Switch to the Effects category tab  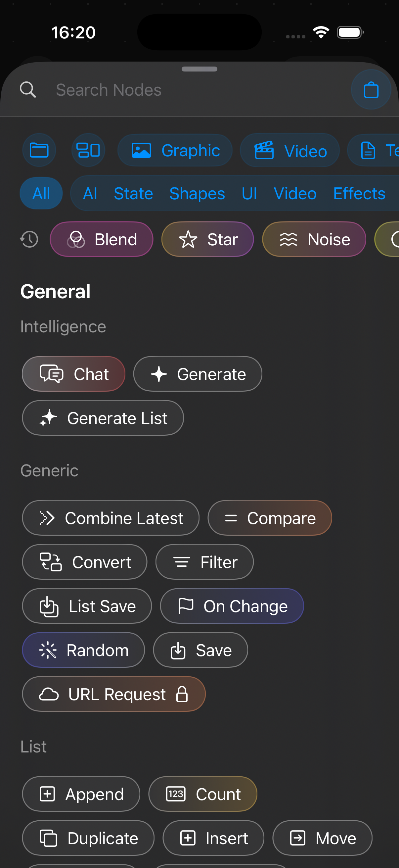click(x=359, y=193)
